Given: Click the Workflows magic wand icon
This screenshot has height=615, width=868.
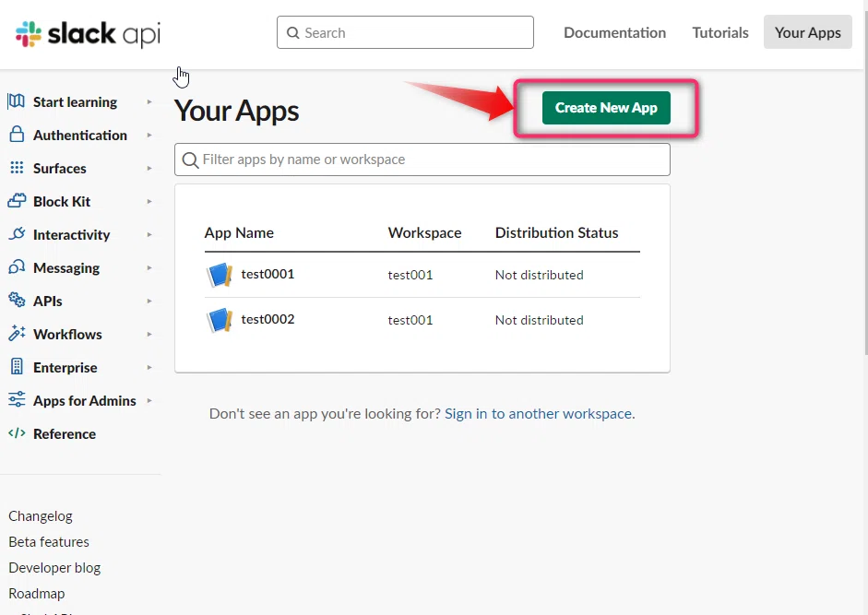Looking at the screenshot, I should pyautogui.click(x=17, y=333).
